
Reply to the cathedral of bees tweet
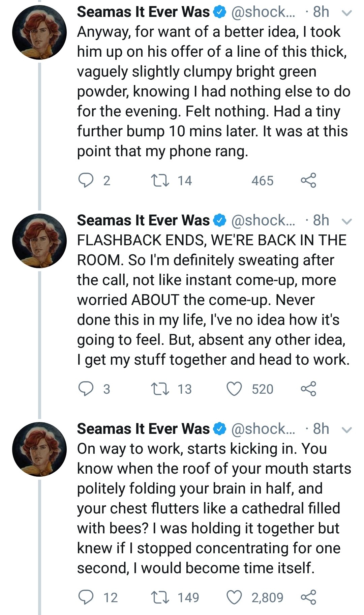point(86,597)
